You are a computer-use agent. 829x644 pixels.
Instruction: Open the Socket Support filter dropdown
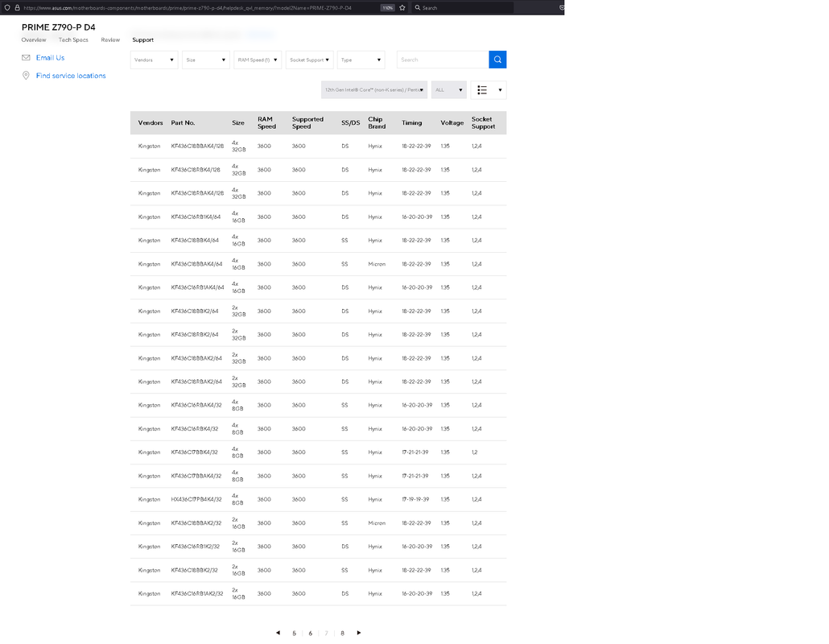[309, 60]
